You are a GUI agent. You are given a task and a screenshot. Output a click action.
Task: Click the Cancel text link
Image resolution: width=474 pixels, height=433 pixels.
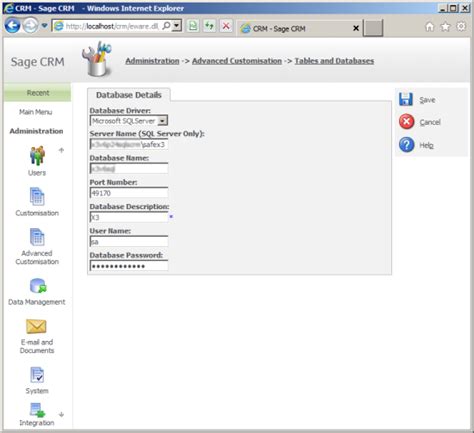pyautogui.click(x=430, y=122)
